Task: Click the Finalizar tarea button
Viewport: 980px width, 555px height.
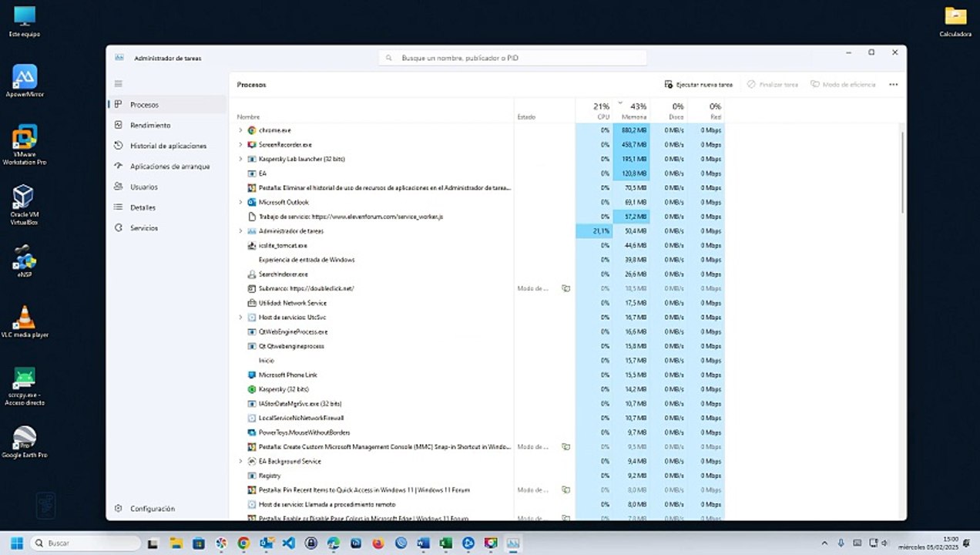Action: 773,85
